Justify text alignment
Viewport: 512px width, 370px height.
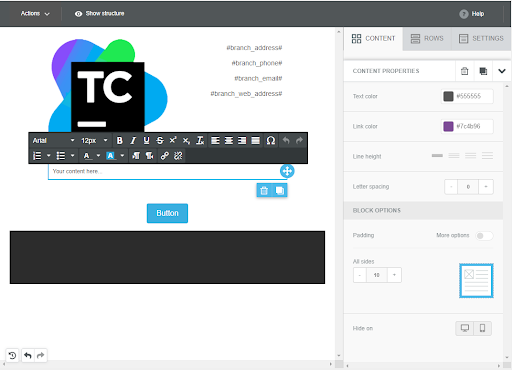(x=255, y=141)
